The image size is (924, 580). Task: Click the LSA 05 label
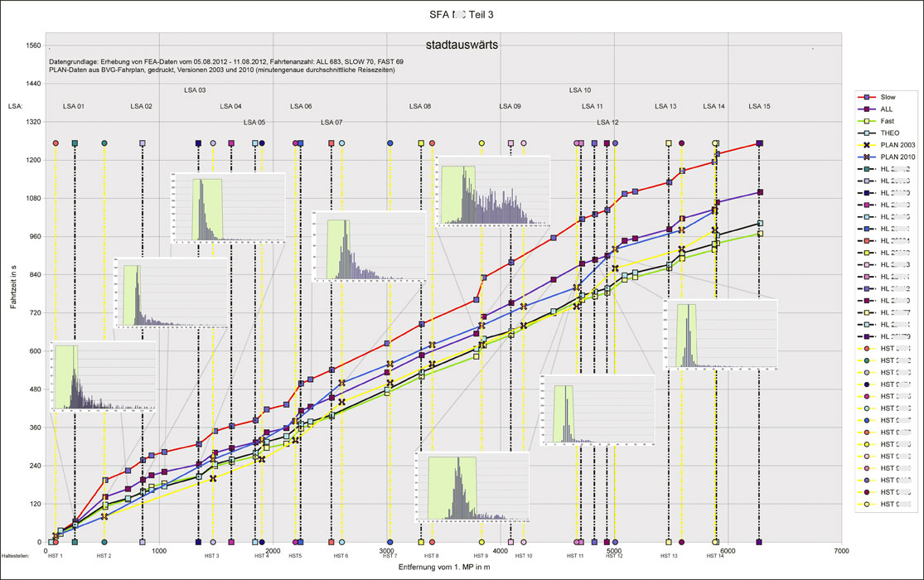(254, 122)
